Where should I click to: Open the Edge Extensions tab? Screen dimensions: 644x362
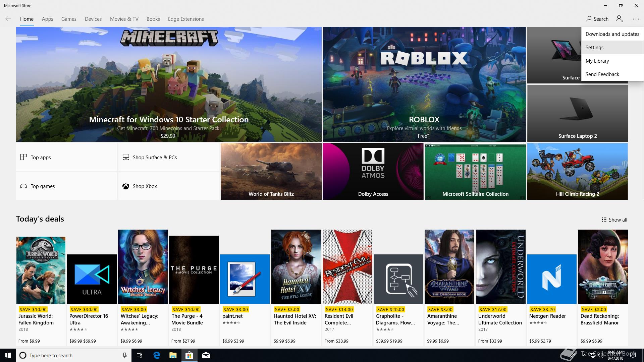pos(186,19)
